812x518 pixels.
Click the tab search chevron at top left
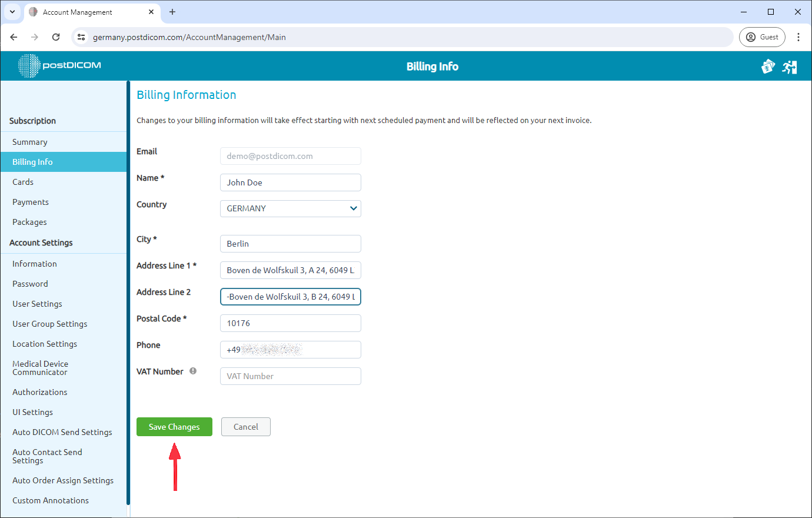[12, 12]
